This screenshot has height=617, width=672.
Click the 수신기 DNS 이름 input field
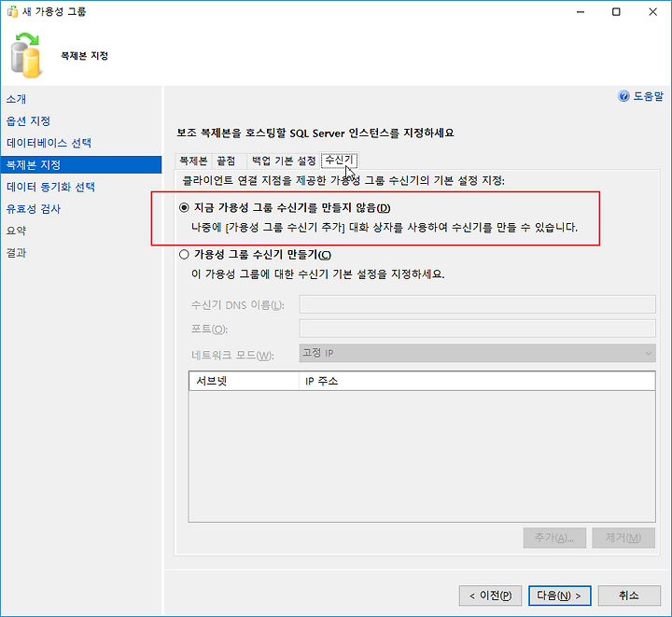pos(478,304)
